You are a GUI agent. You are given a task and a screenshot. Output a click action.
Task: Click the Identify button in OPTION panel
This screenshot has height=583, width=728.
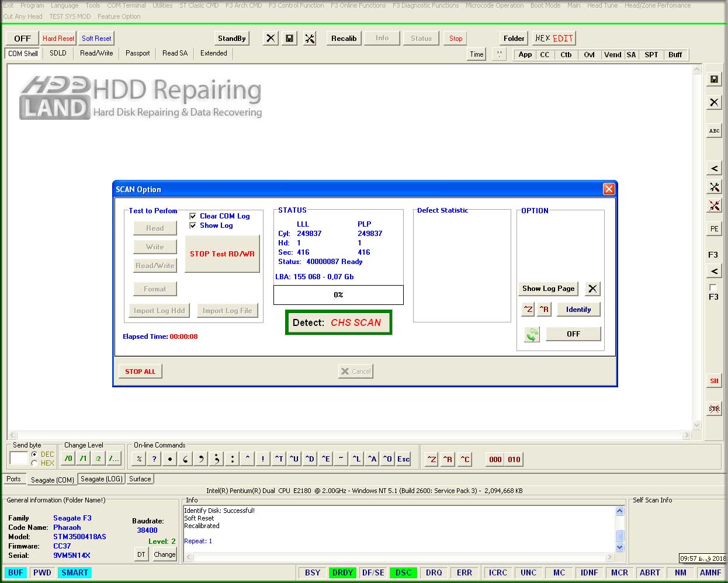coord(578,310)
